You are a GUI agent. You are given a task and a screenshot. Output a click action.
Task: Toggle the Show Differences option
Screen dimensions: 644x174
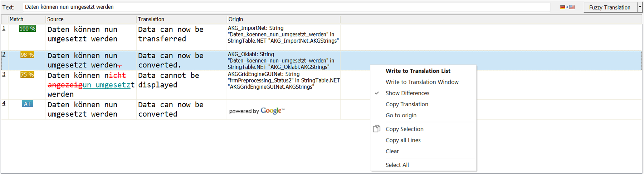407,93
